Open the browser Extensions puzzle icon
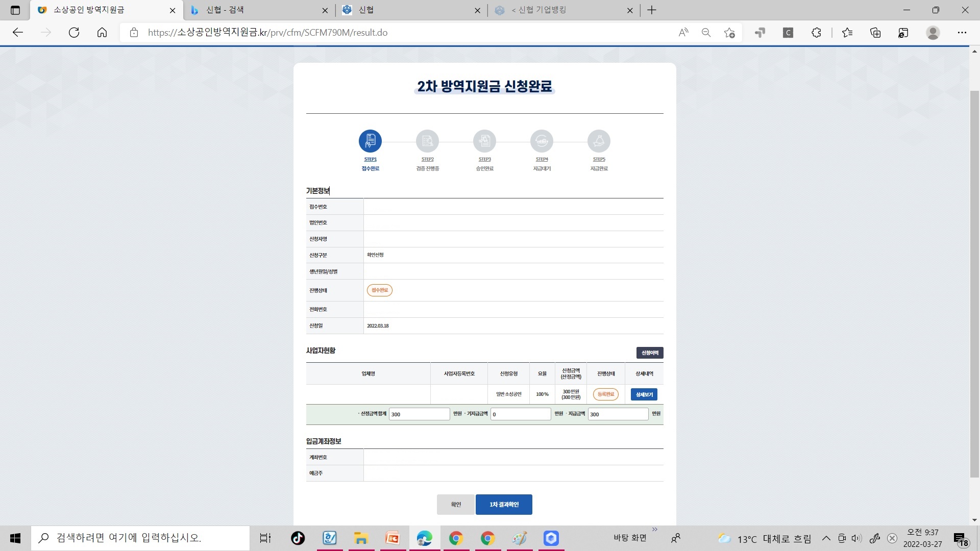Image resolution: width=980 pixels, height=551 pixels. pyautogui.click(x=816, y=32)
